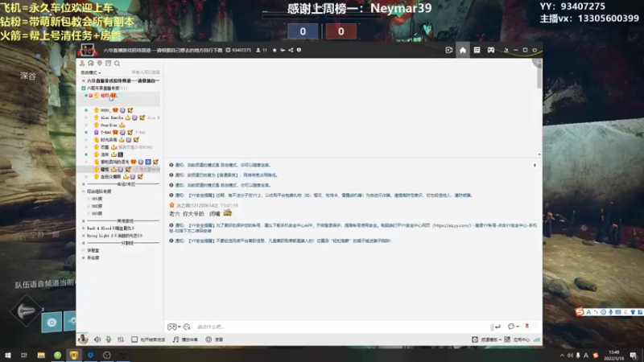The height and width of the screenshot is (362, 644).
Task: Open the list panel icon in YY title bar
Action: pos(477,50)
